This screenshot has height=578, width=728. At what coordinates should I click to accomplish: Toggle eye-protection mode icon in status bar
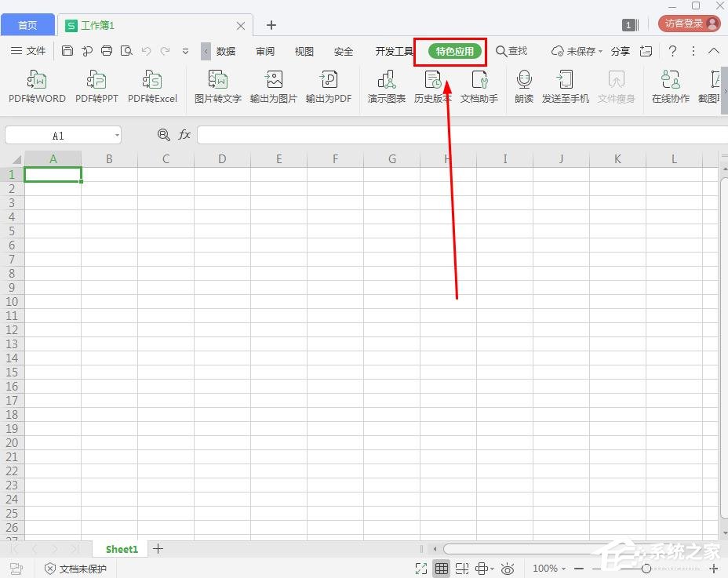[508, 569]
